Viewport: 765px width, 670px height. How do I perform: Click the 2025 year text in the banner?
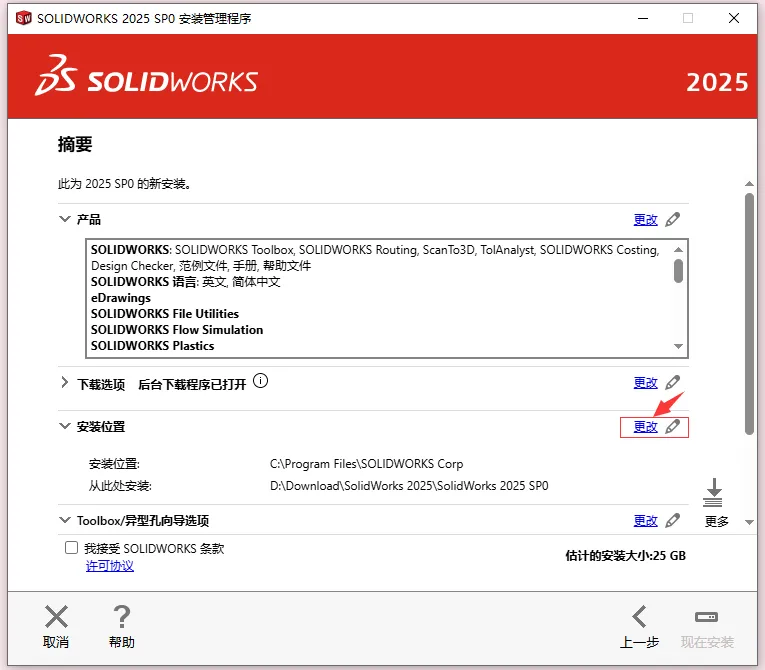coord(717,82)
